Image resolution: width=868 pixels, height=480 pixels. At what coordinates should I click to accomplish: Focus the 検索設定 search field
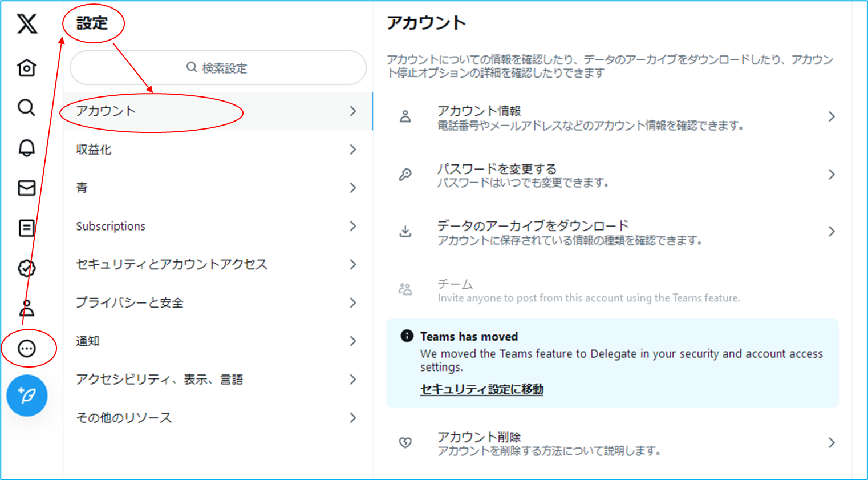(218, 67)
